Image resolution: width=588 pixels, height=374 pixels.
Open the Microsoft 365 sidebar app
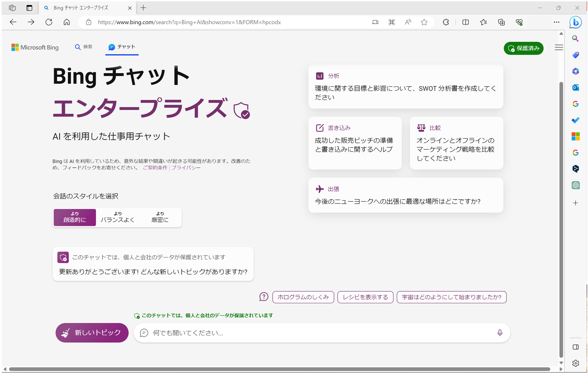click(x=575, y=71)
